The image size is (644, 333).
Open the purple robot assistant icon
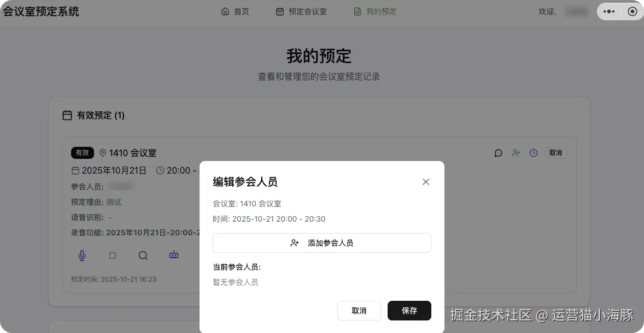(174, 255)
